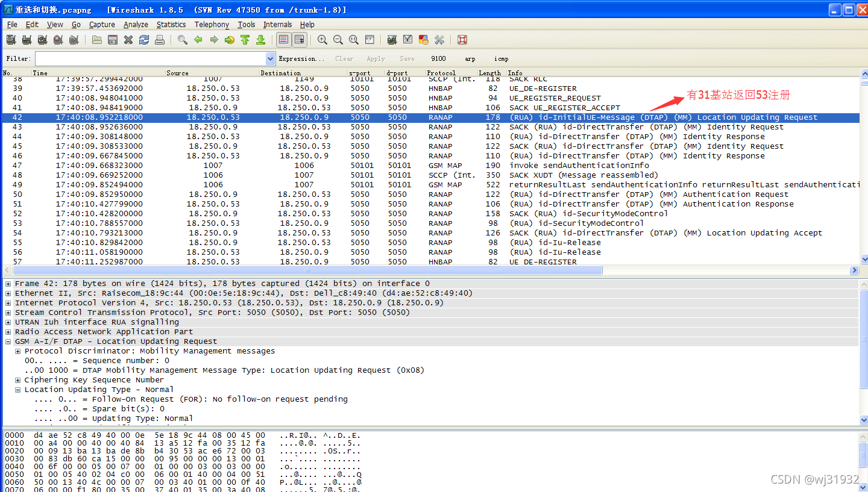Sort by the Time column header

(98, 73)
